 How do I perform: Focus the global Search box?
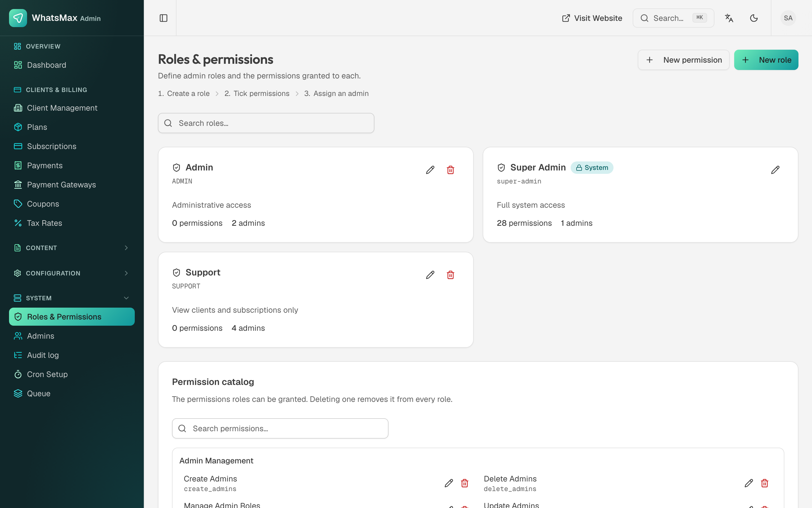coord(673,18)
